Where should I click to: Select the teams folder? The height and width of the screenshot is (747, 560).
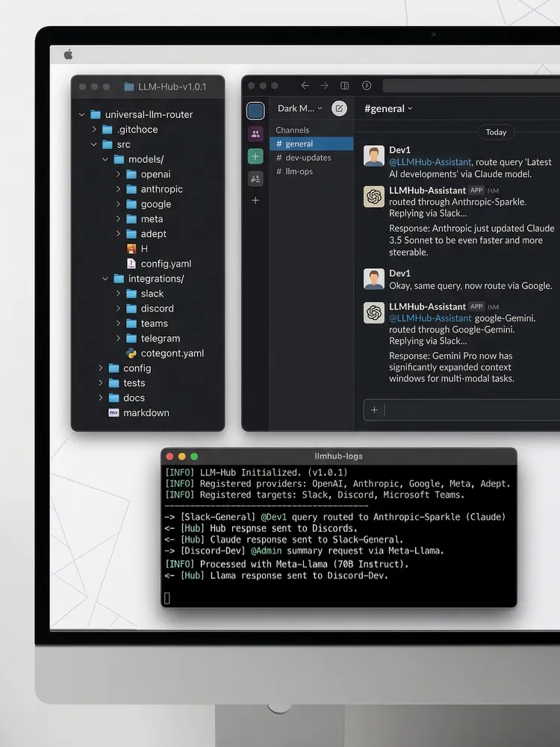click(147, 323)
